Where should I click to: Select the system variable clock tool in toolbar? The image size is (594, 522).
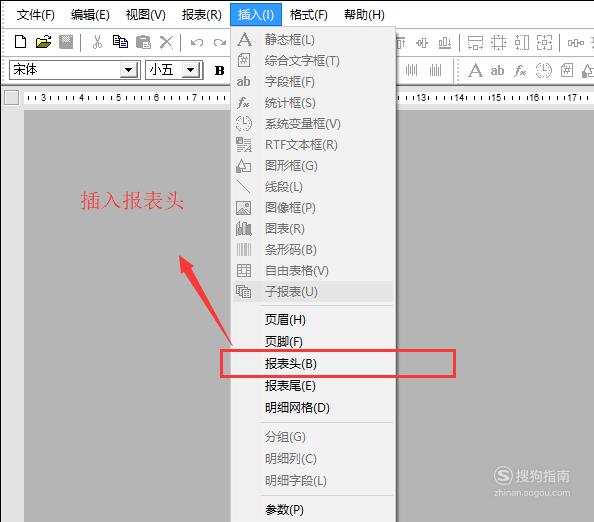(x=544, y=70)
